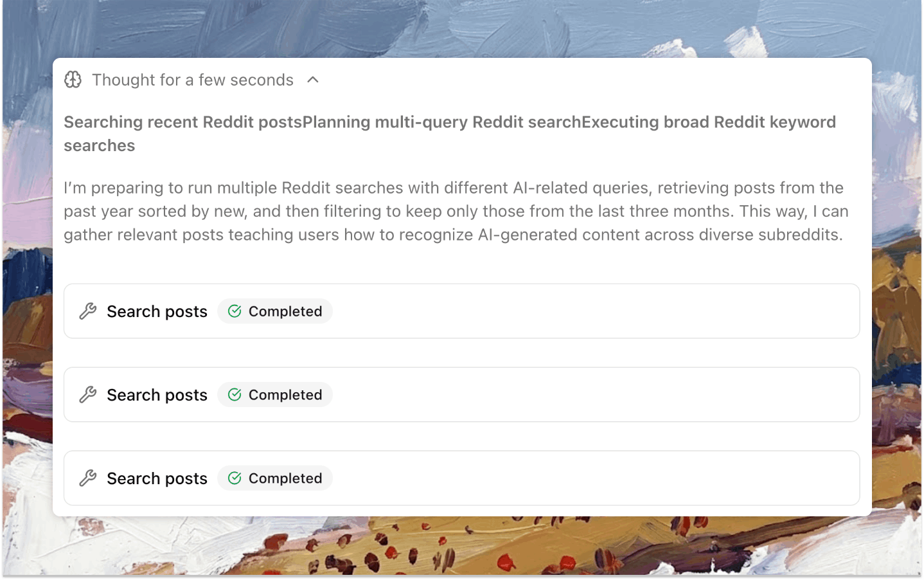
Task: Click the brain icon to view reasoning details
Action: 73,80
